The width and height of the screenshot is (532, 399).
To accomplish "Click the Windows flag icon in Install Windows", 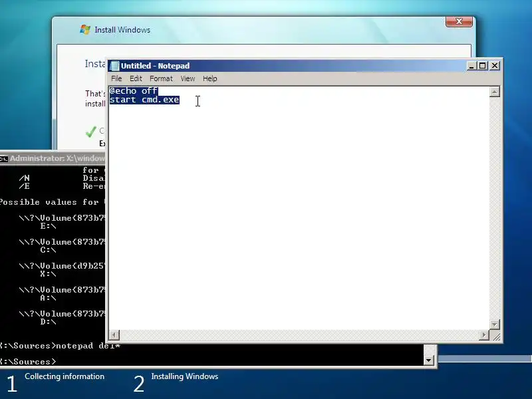I will (x=85, y=29).
